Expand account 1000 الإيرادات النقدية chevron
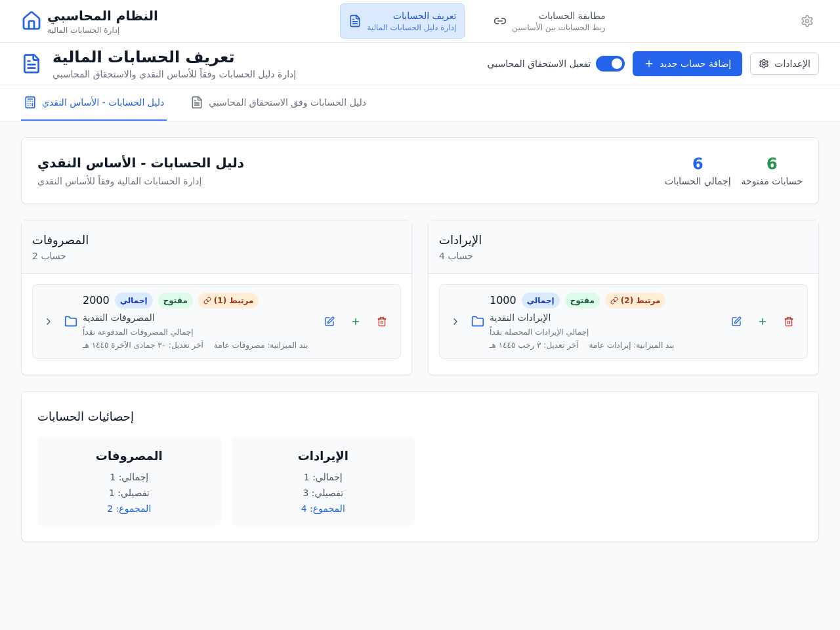Screen dimensions: 840x630 [x=455, y=322]
